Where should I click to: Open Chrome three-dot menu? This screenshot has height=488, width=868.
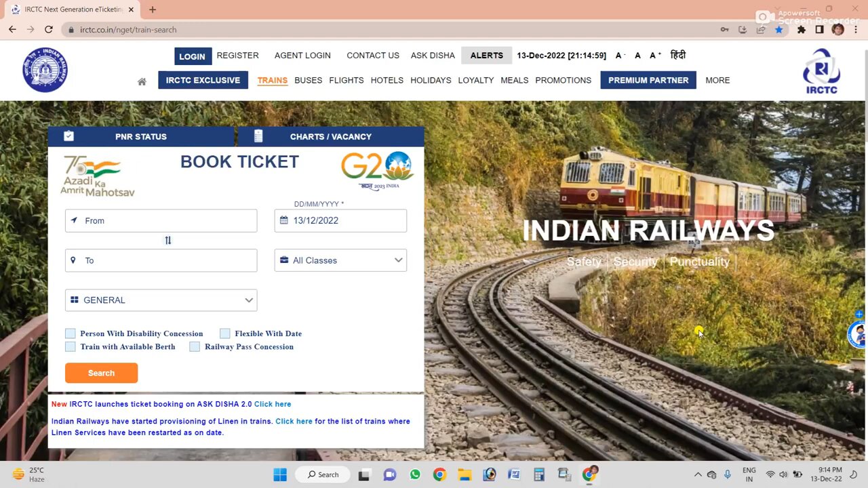pyautogui.click(x=856, y=30)
